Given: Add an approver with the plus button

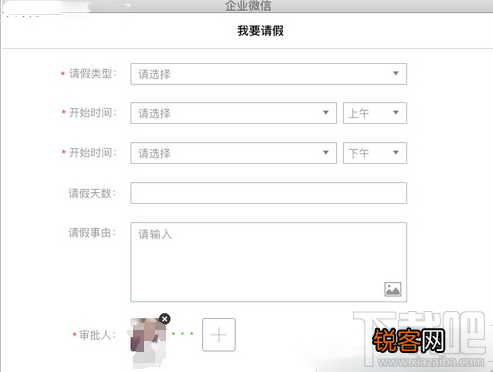Looking at the screenshot, I should pos(219,335).
